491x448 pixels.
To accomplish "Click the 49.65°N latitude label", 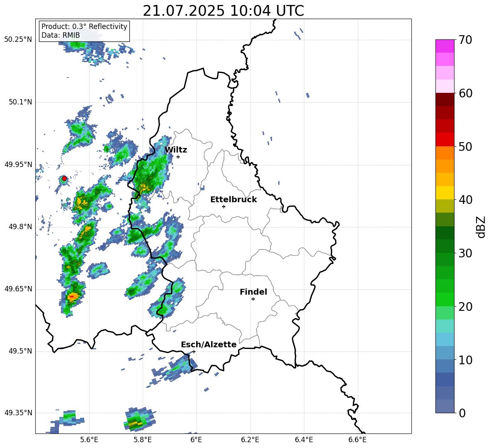I will 18,288.
